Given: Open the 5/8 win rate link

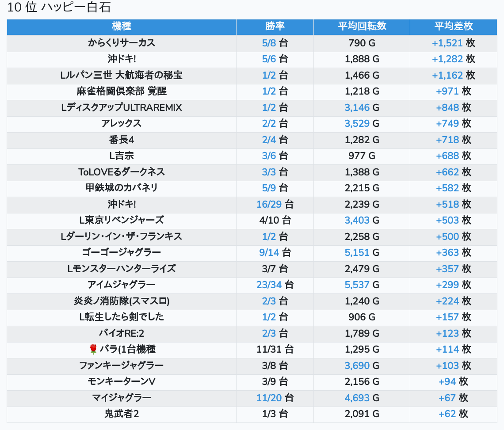Looking at the screenshot, I should [x=269, y=43].
